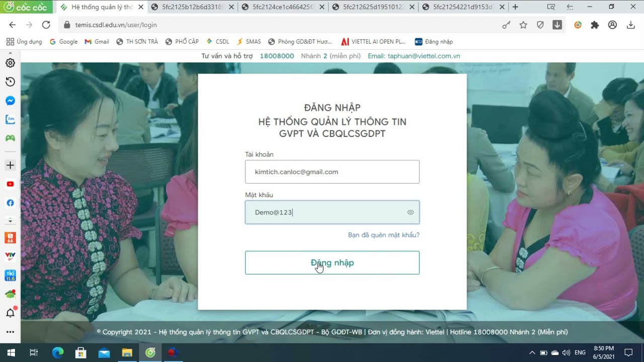Screen dimensions: 644x362
Task: Open the Windows notification center icon
Action: pos(628,352)
